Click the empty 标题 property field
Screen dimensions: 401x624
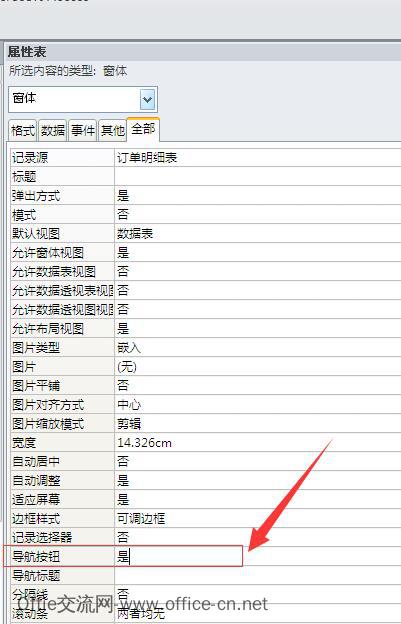click(x=258, y=176)
